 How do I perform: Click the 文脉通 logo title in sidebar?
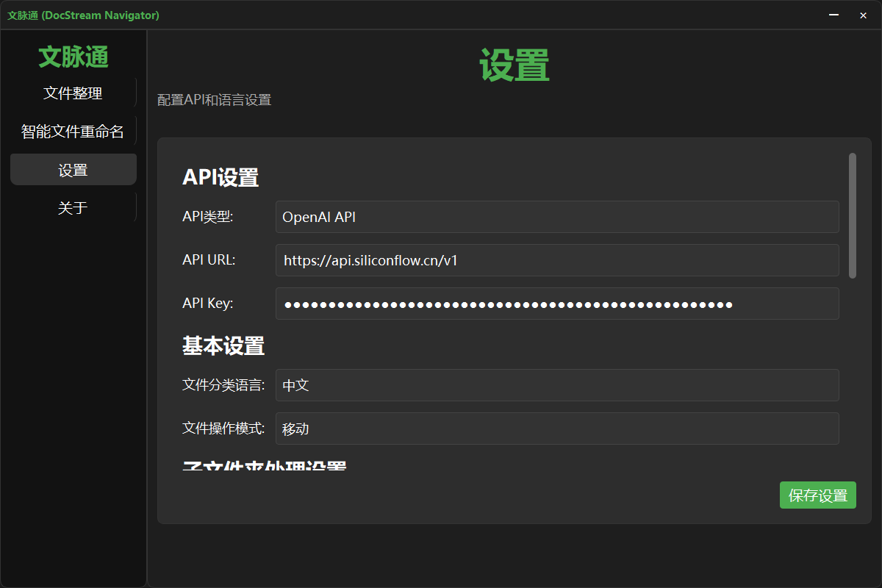click(73, 57)
